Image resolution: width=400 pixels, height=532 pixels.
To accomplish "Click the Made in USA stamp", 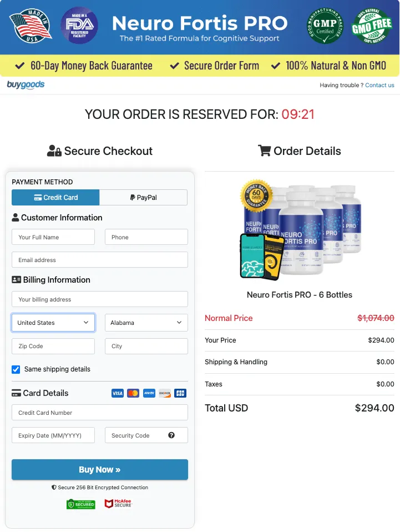I will point(30,27).
